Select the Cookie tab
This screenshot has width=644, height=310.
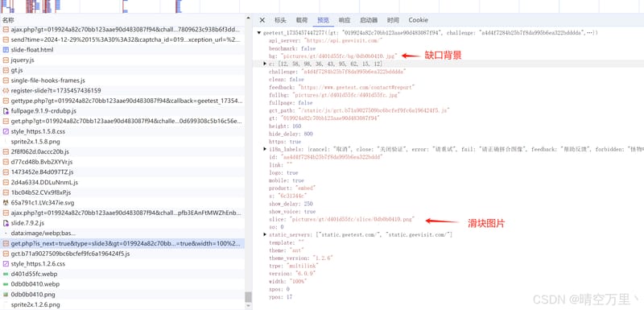(x=418, y=20)
